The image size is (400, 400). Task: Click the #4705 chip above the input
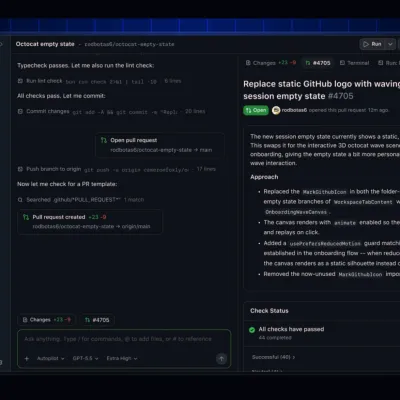(97, 320)
